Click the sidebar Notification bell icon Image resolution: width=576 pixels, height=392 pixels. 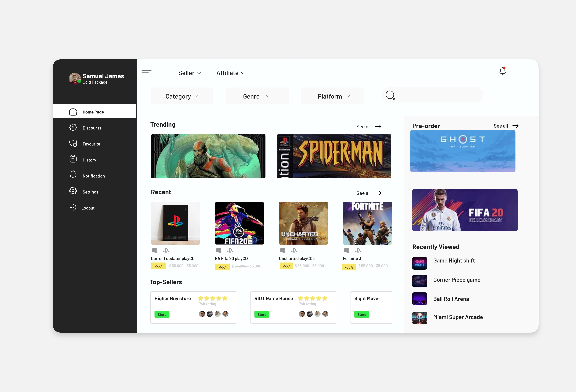[73, 175]
